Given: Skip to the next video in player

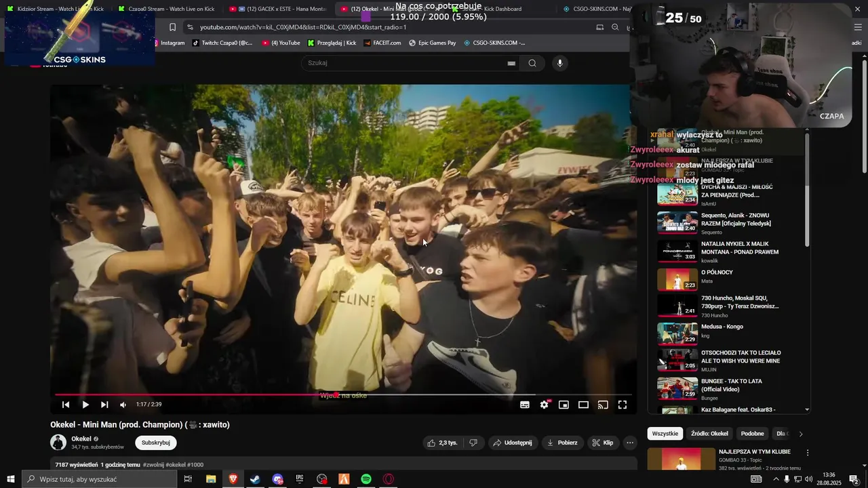Looking at the screenshot, I should [x=104, y=405].
